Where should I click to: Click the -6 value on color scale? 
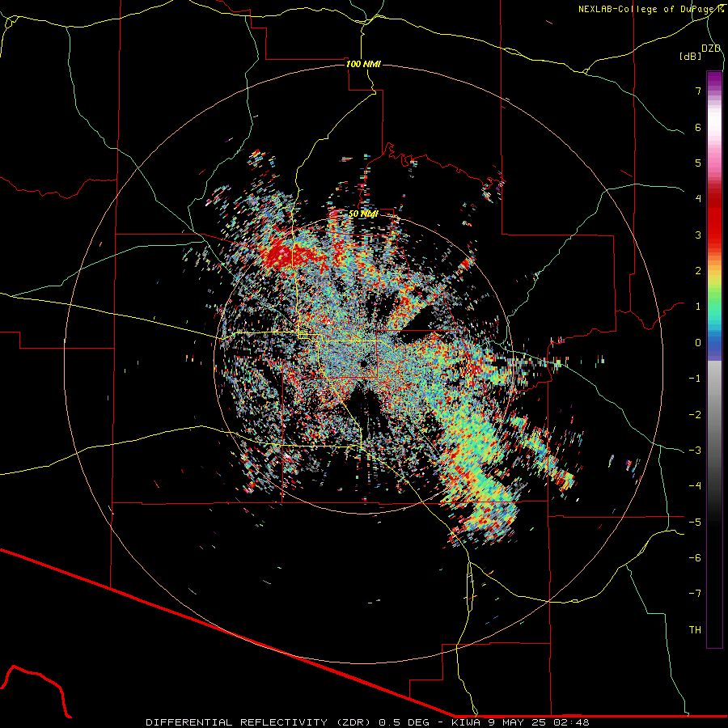[695, 558]
